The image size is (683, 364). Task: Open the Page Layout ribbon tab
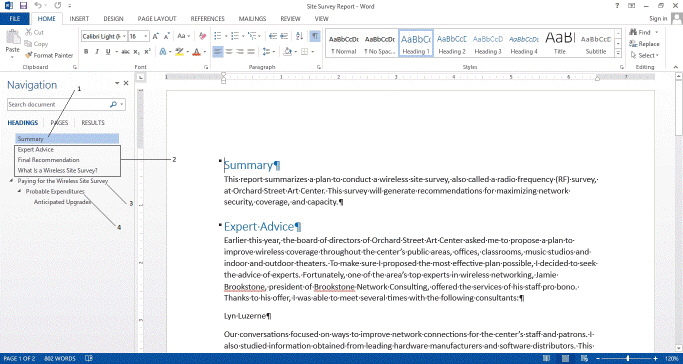point(157,19)
